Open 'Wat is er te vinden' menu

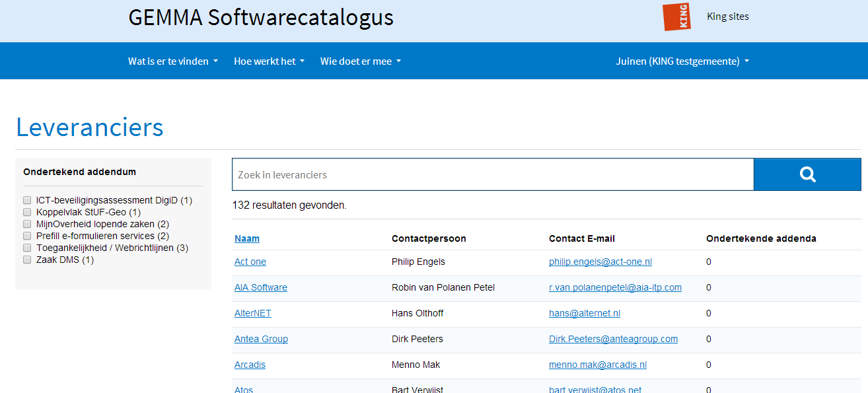click(173, 61)
